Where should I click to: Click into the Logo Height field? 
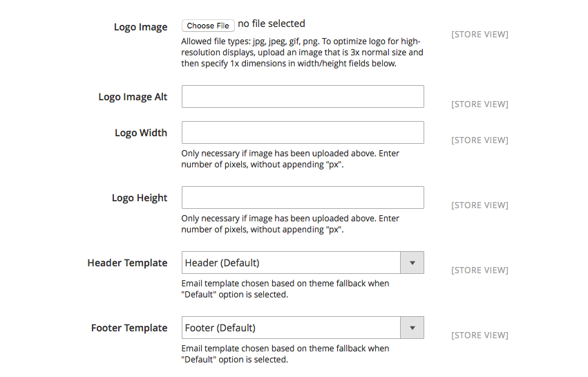(x=302, y=198)
